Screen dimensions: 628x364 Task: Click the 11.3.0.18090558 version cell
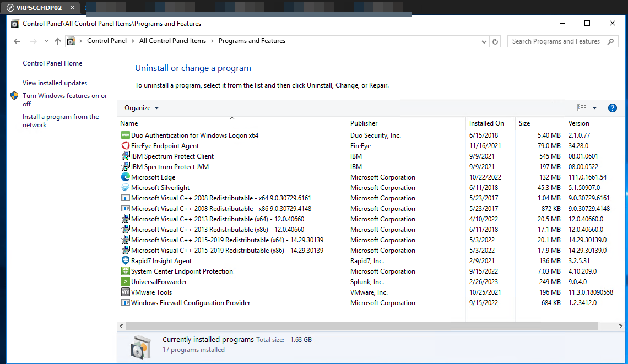pyautogui.click(x=591, y=292)
